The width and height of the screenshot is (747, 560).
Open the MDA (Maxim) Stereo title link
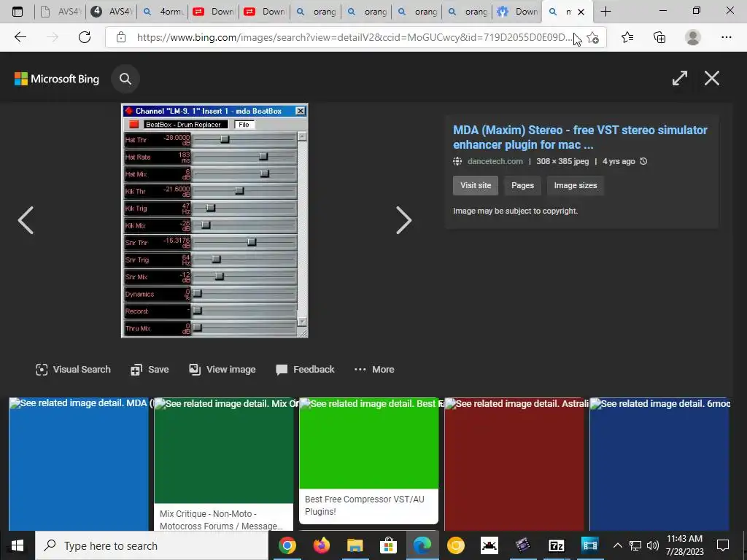pyautogui.click(x=580, y=137)
